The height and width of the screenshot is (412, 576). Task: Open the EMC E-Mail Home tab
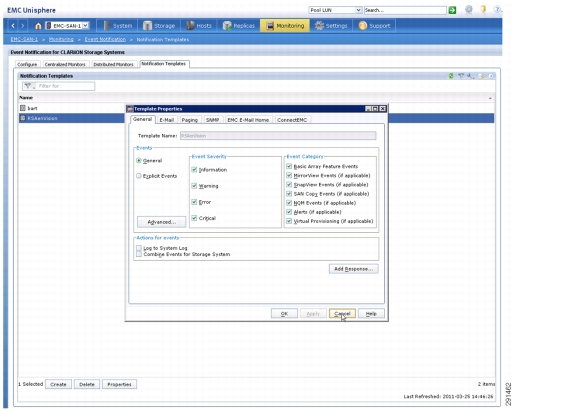(x=248, y=120)
